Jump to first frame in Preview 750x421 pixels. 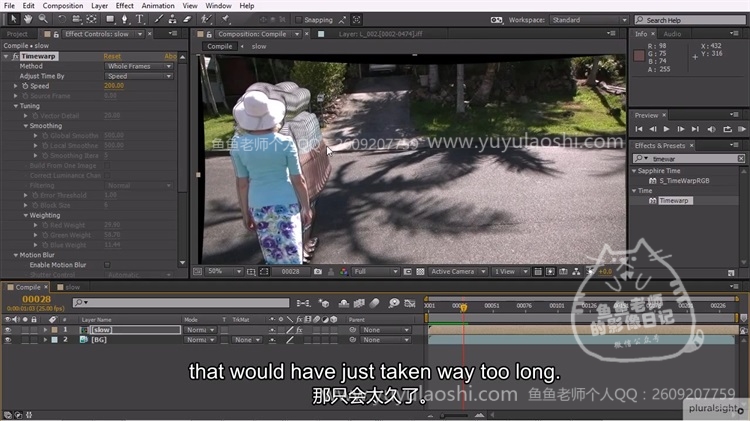coord(639,129)
